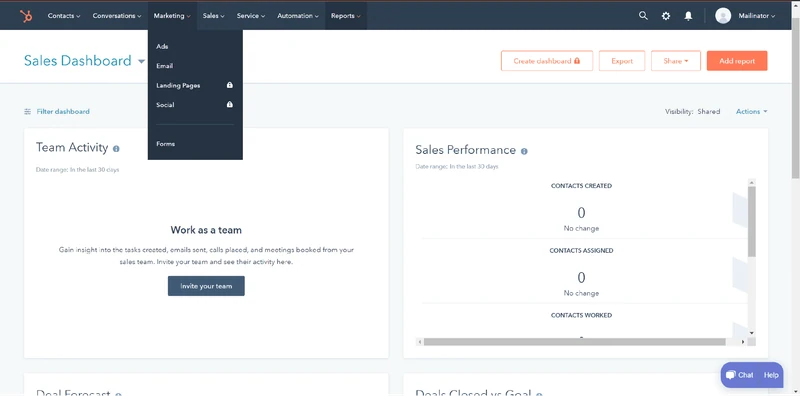
Task: Click the Add report button
Action: tap(737, 61)
